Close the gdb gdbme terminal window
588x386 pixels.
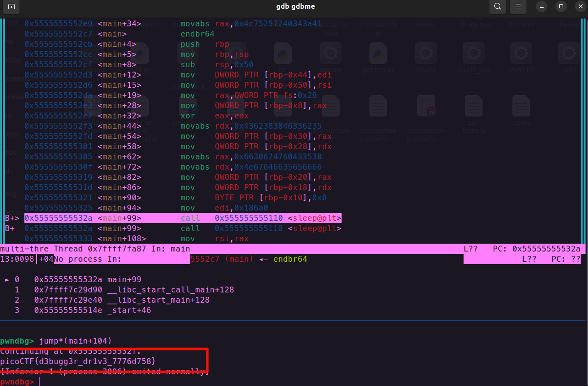pyautogui.click(x=579, y=7)
